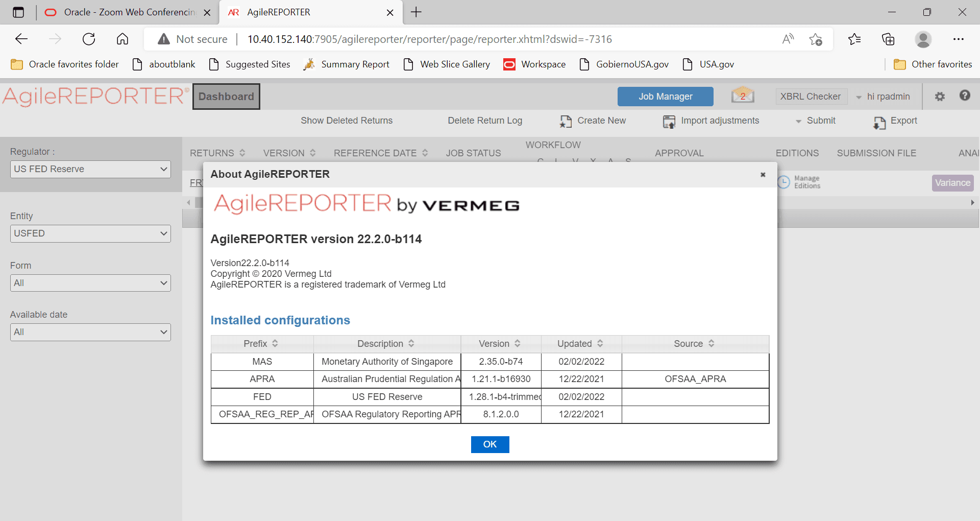The height and width of the screenshot is (521, 980).
Task: Open Oracle favorites folder bookmark
Action: point(65,64)
